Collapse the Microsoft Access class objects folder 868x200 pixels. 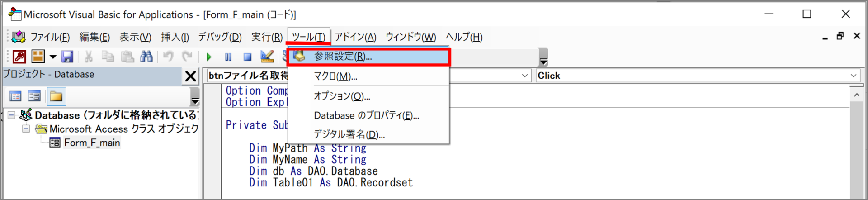click(26, 129)
